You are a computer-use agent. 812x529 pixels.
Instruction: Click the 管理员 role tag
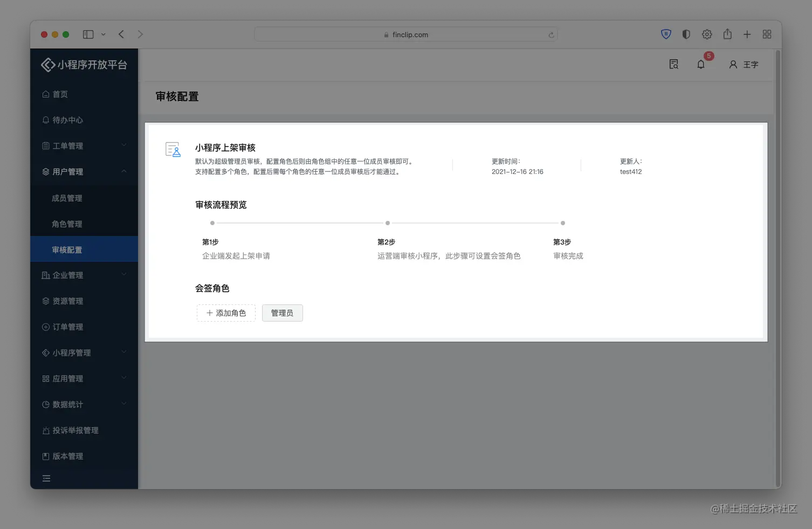pos(283,313)
